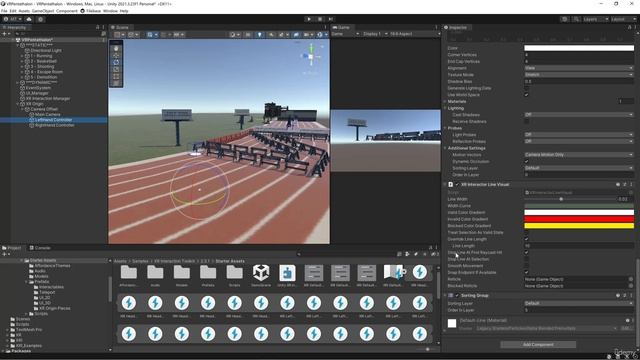
Task: Open the Layers dropdown in top toolbar
Action: 596,19
